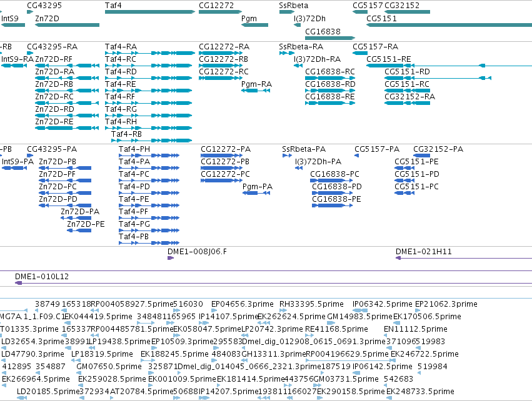
Task: Select transcript Taf4-RD
Action: point(121,72)
